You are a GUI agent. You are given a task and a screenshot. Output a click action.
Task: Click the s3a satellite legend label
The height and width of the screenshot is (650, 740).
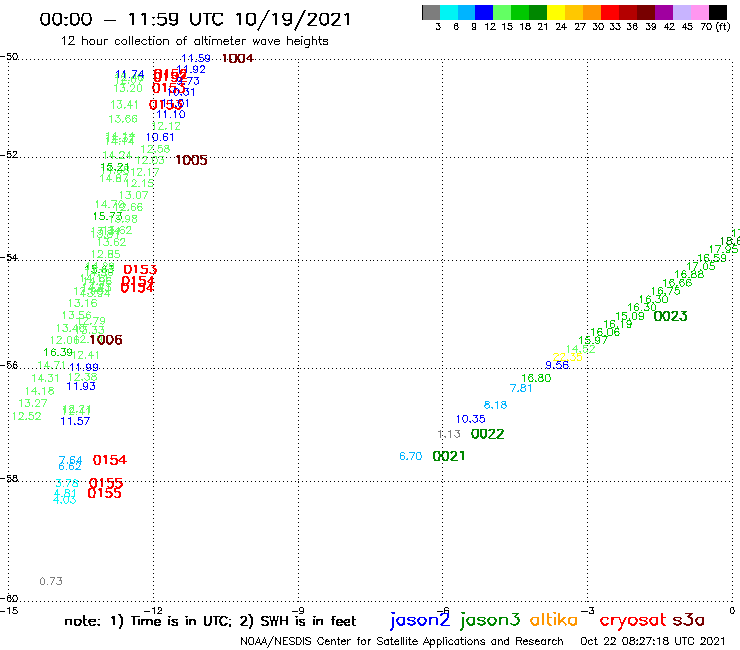688,620
